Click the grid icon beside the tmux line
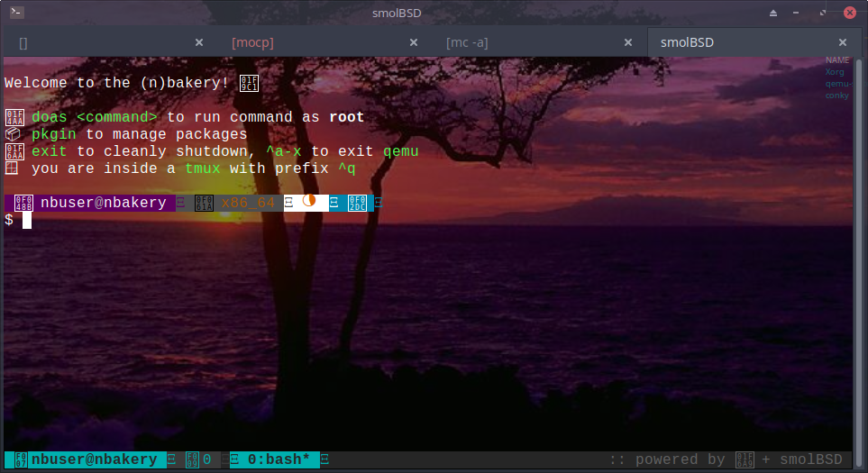868x473 pixels. click(13, 168)
